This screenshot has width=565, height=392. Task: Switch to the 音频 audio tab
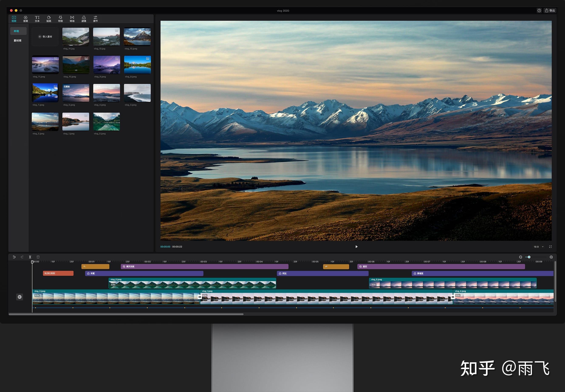(x=25, y=19)
